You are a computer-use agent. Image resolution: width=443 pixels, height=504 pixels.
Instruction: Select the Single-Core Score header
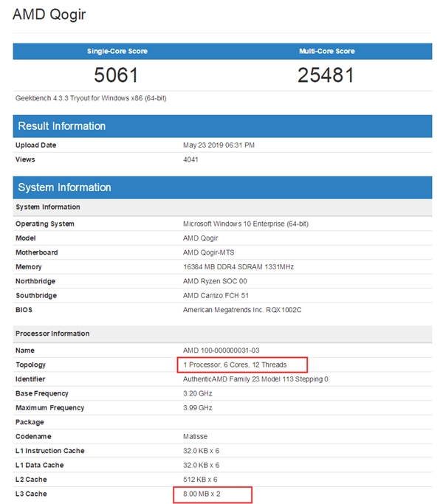[x=117, y=51]
